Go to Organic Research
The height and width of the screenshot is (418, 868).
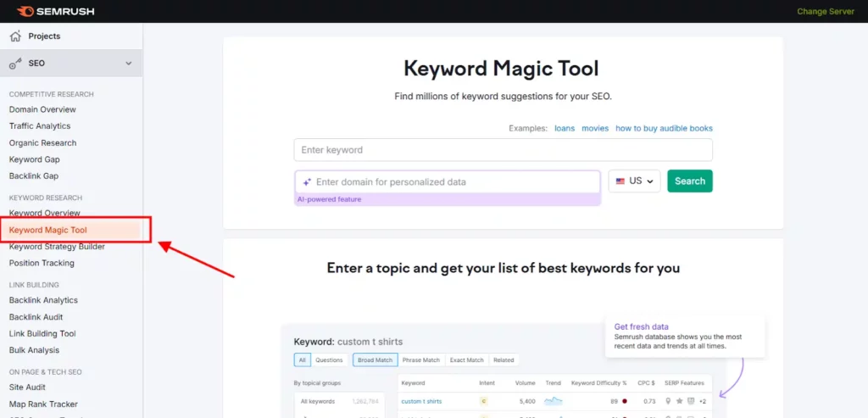(x=42, y=142)
